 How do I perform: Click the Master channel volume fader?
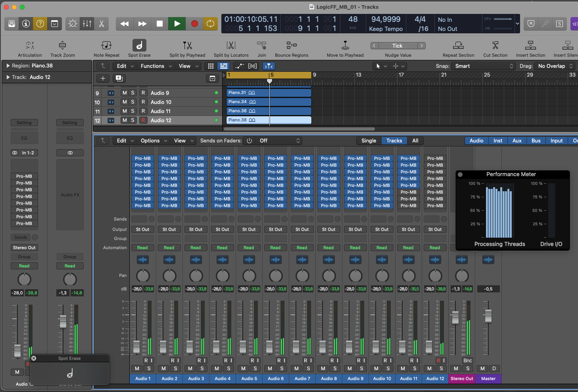pos(488,316)
